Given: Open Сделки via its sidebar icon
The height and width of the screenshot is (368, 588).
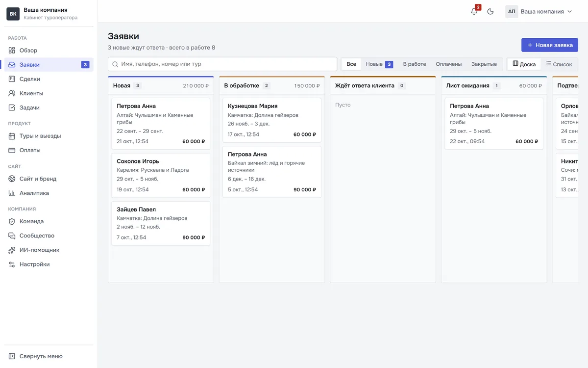Looking at the screenshot, I should (12, 79).
